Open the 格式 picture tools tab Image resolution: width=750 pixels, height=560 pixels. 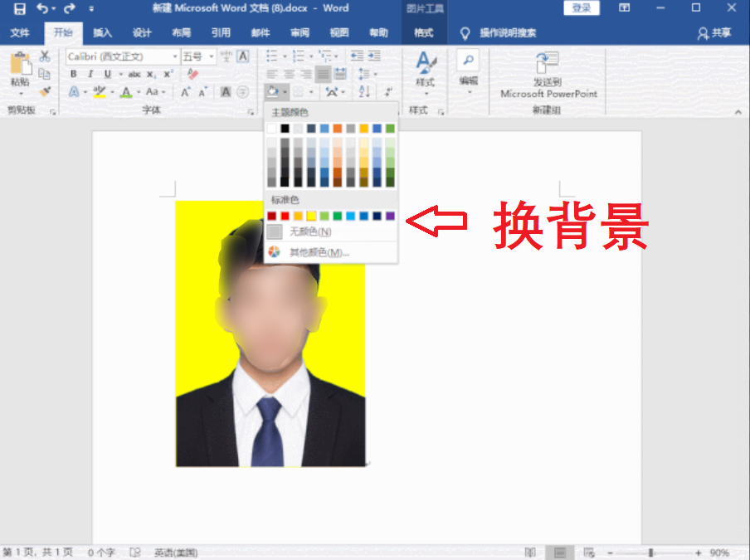(423, 33)
